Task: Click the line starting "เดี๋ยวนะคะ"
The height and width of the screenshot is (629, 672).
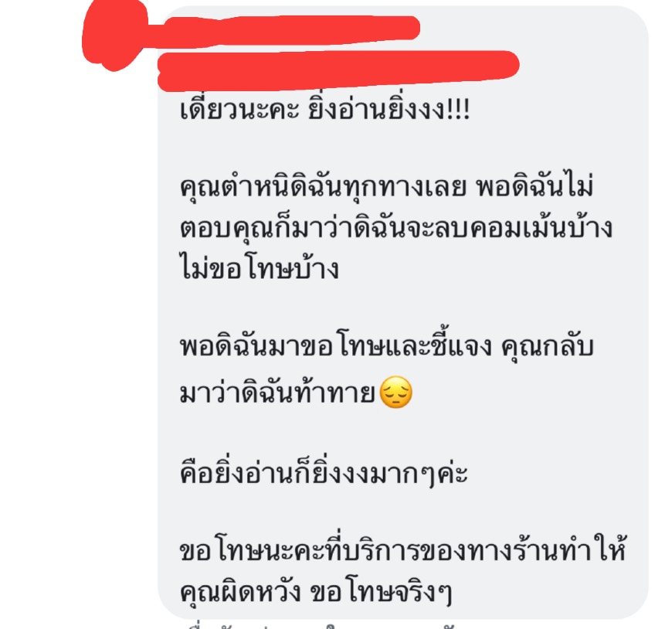Action: [325, 110]
